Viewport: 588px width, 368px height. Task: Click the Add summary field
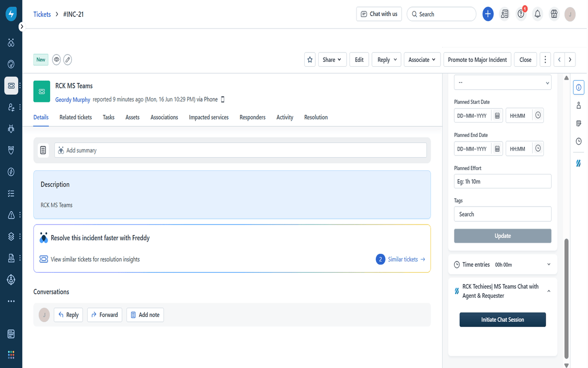[240, 150]
